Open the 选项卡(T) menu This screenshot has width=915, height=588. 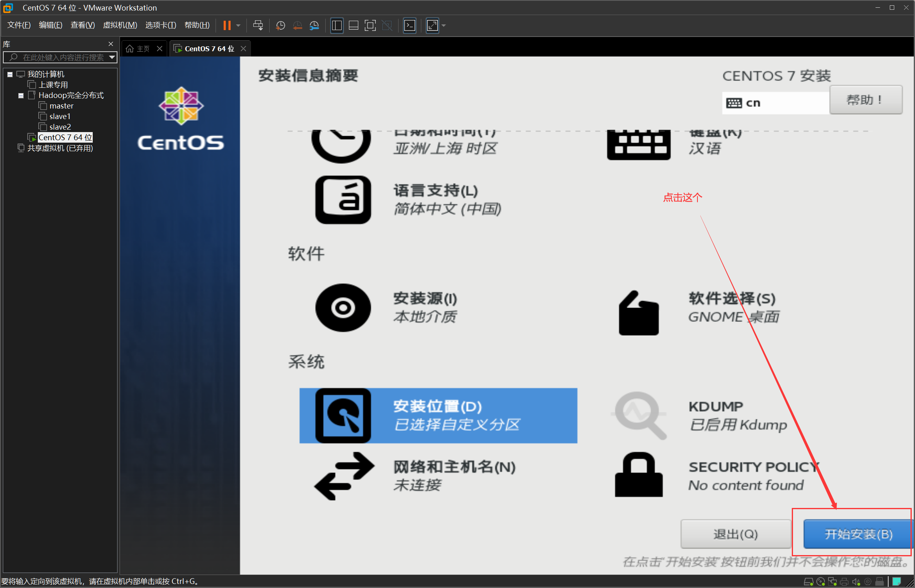pyautogui.click(x=161, y=25)
